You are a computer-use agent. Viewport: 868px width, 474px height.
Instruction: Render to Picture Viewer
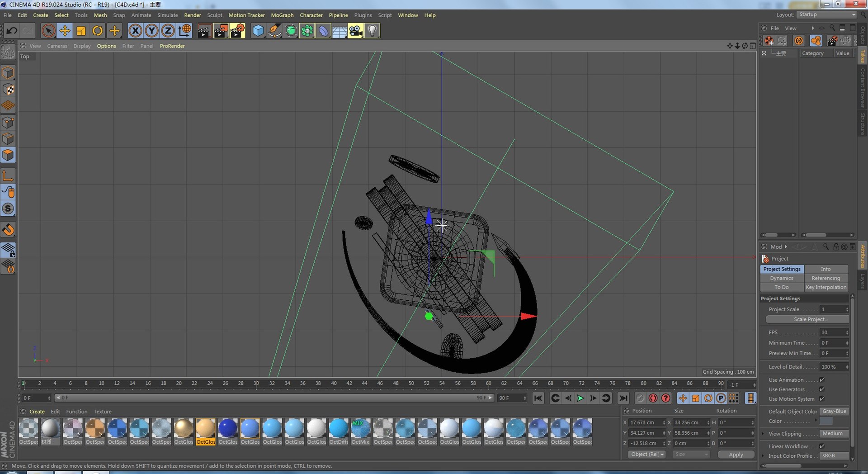[221, 31]
